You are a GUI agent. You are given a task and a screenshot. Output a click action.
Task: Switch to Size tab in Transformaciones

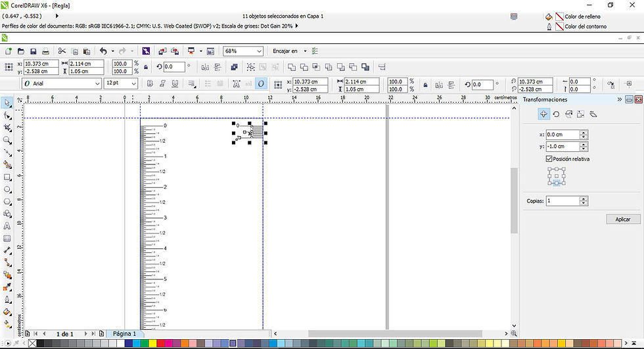(580, 114)
